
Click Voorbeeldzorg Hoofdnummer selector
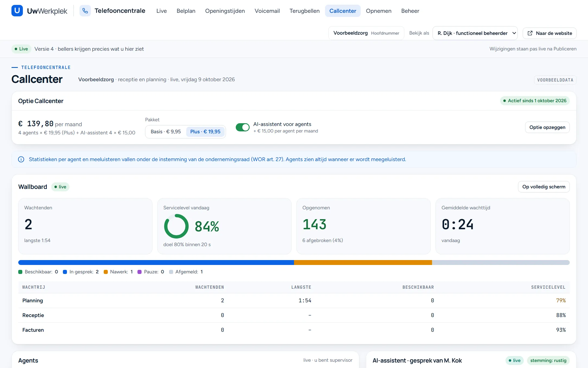click(366, 33)
